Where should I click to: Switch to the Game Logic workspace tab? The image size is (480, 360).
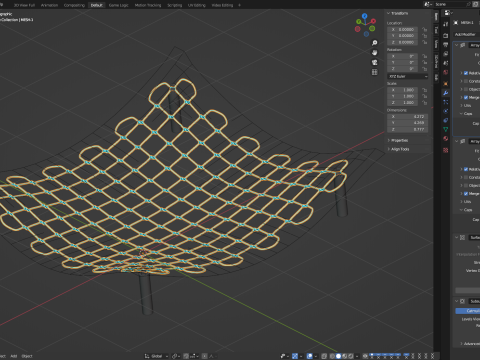118,5
